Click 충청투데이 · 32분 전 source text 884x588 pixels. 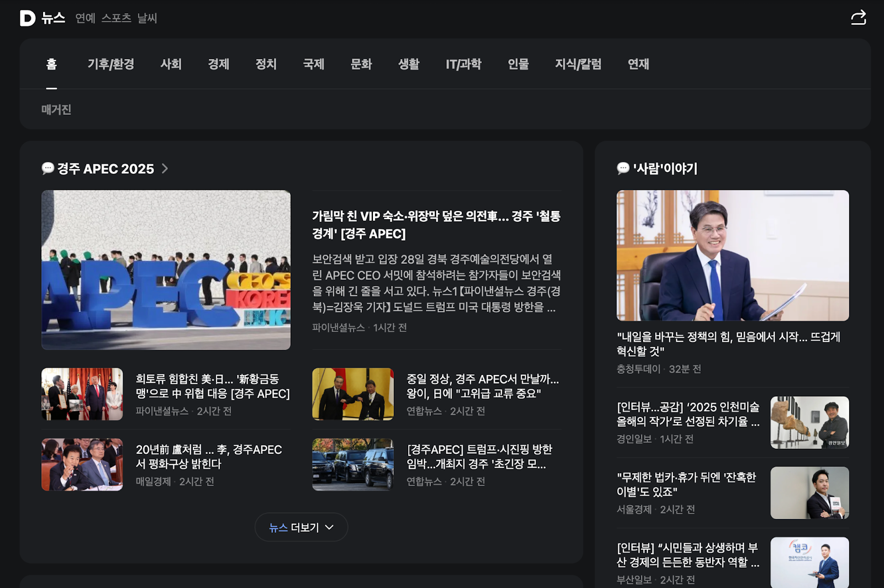[x=659, y=369]
